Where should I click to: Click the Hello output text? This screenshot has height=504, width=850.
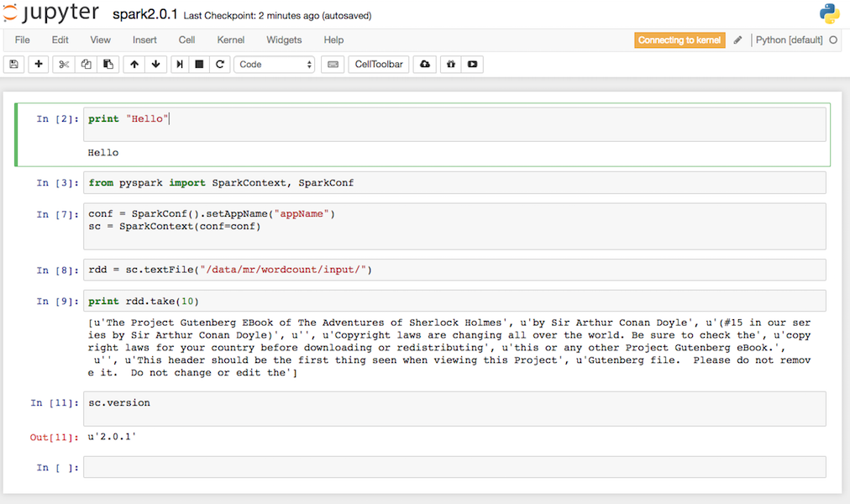coord(103,153)
